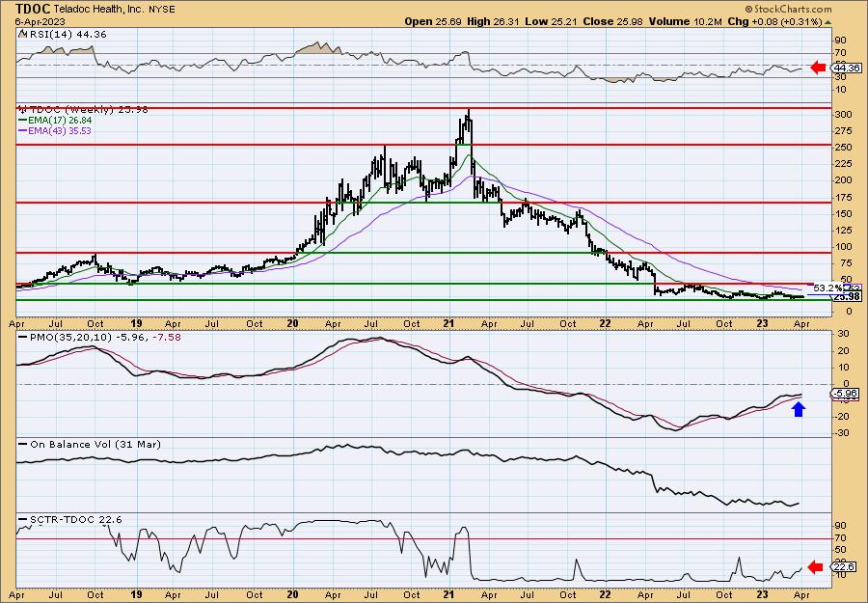Click the -30 PMO axis label
This screenshot has height=603, width=868.
point(842,432)
